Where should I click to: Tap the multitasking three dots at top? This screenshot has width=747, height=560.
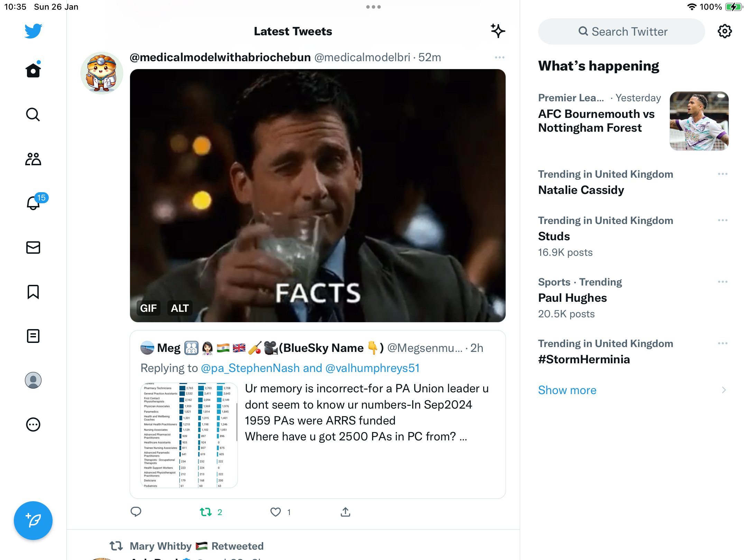(x=373, y=7)
